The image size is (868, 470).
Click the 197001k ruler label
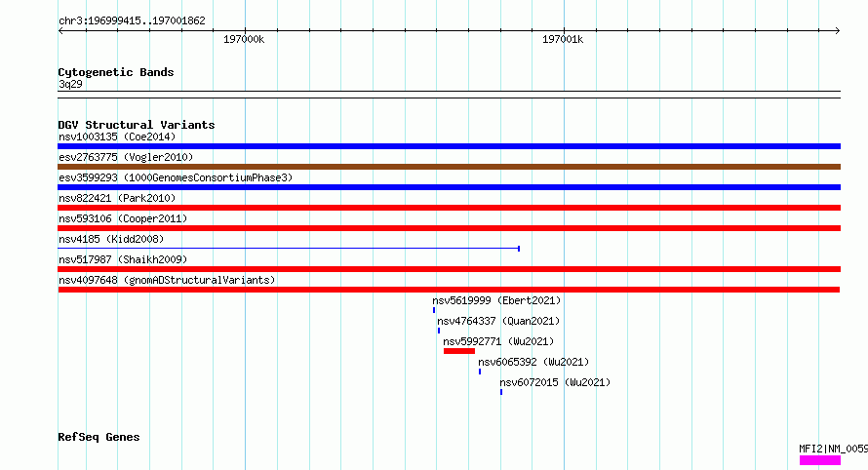pos(563,39)
